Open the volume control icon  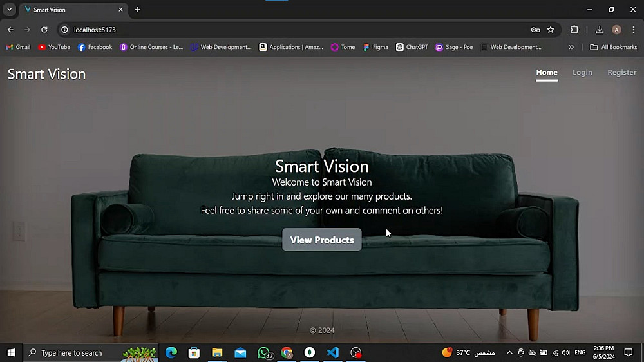(x=566, y=352)
